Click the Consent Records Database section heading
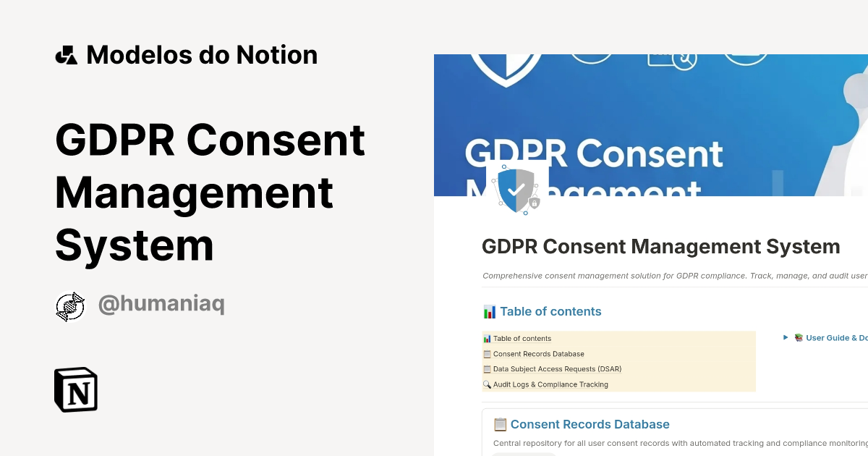Viewport: 868px width, 456px height. point(588,424)
